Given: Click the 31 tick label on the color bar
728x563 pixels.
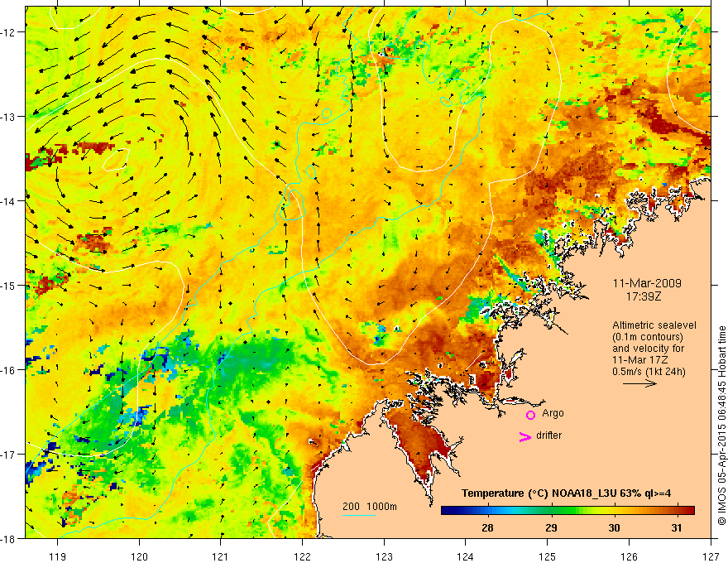Looking at the screenshot, I should [677, 527].
